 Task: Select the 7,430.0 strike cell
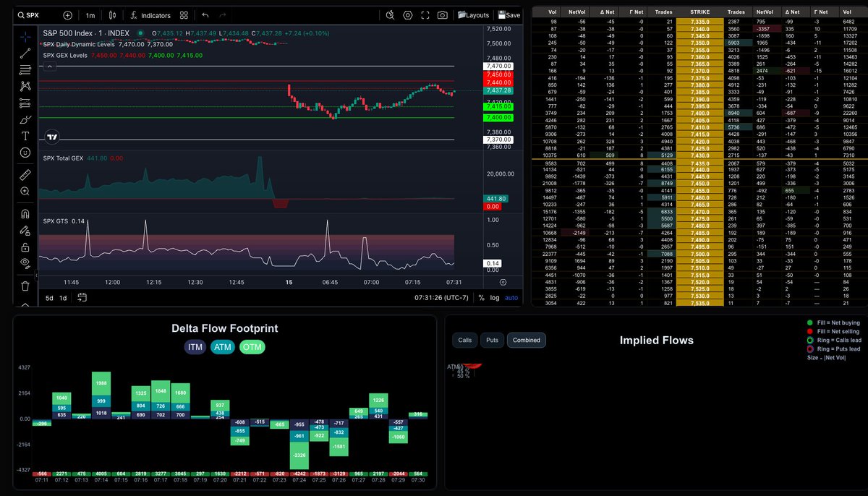(x=700, y=155)
